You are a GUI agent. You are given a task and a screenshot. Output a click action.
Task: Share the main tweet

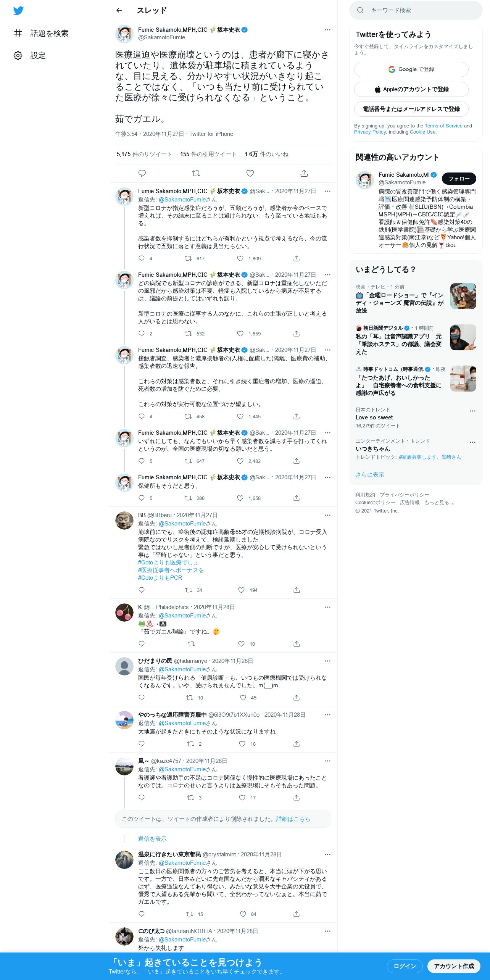304,173
